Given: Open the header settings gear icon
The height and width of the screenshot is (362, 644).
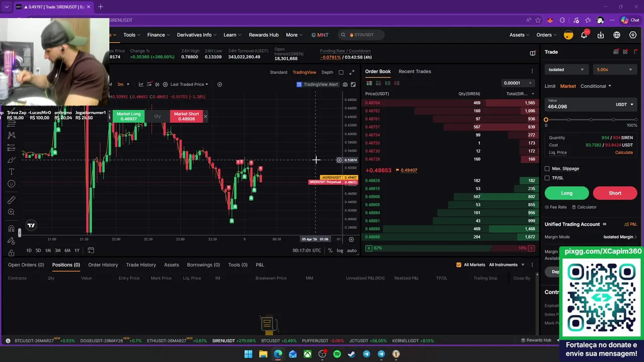Looking at the screenshot, I should [633, 35].
